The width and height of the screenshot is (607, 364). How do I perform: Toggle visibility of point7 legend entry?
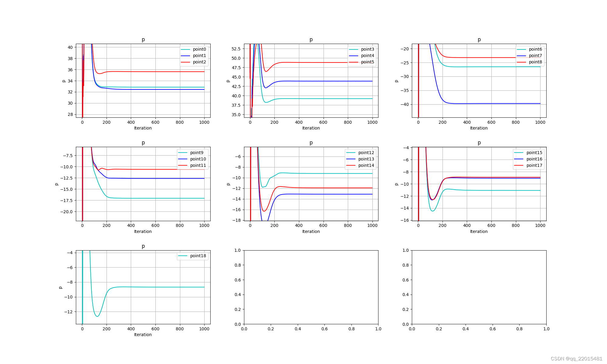(536, 55)
